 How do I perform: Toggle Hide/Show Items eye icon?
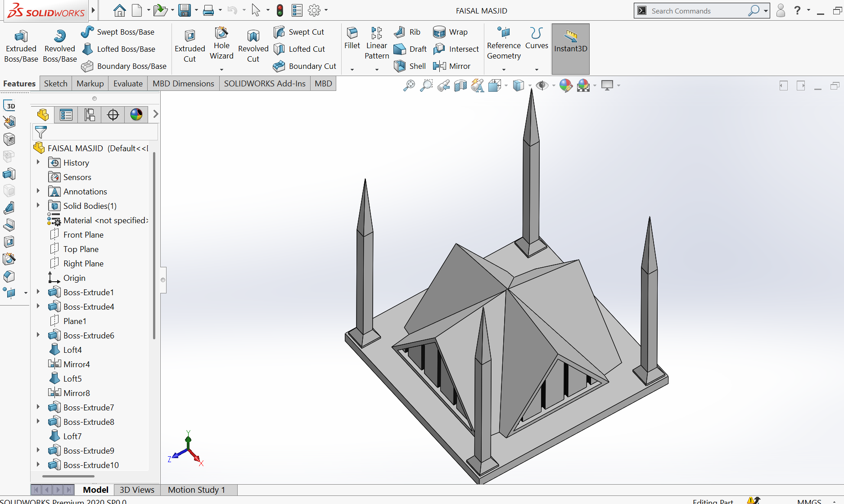(x=542, y=85)
